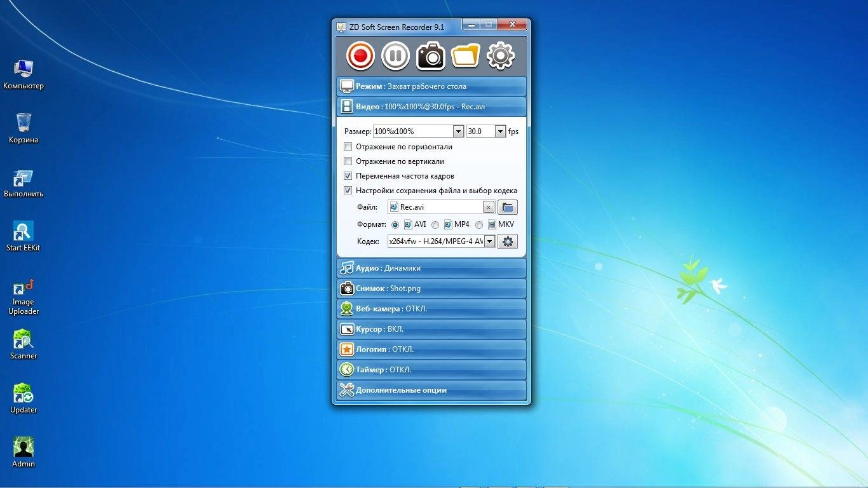This screenshot has height=488, width=868.
Task: Click the film strip icon beside Видео
Action: (x=347, y=107)
